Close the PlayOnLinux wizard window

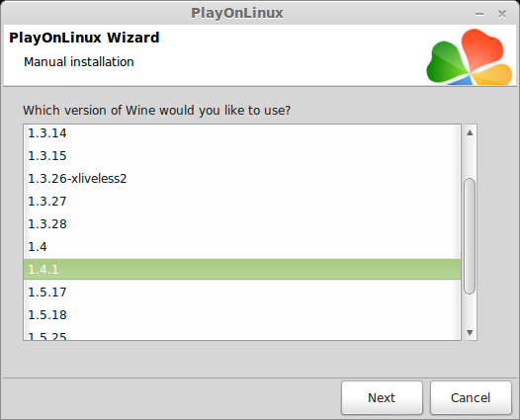point(502,14)
